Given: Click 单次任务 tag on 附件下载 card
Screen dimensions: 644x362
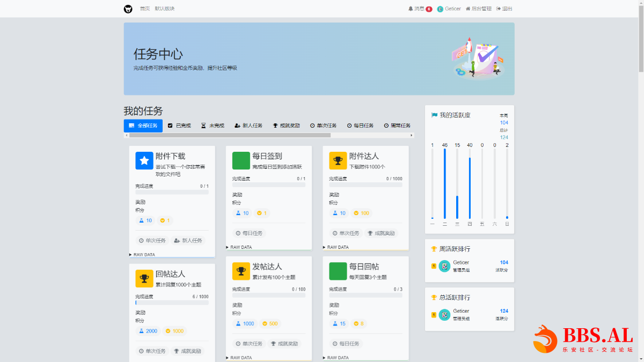Looking at the screenshot, I should 152,241.
